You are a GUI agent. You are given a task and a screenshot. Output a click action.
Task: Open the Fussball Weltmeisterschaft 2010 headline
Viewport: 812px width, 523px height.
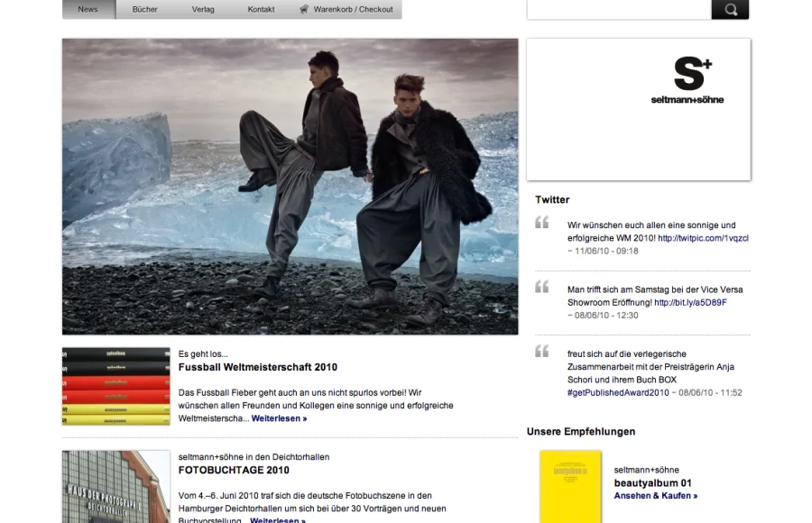[x=257, y=368]
